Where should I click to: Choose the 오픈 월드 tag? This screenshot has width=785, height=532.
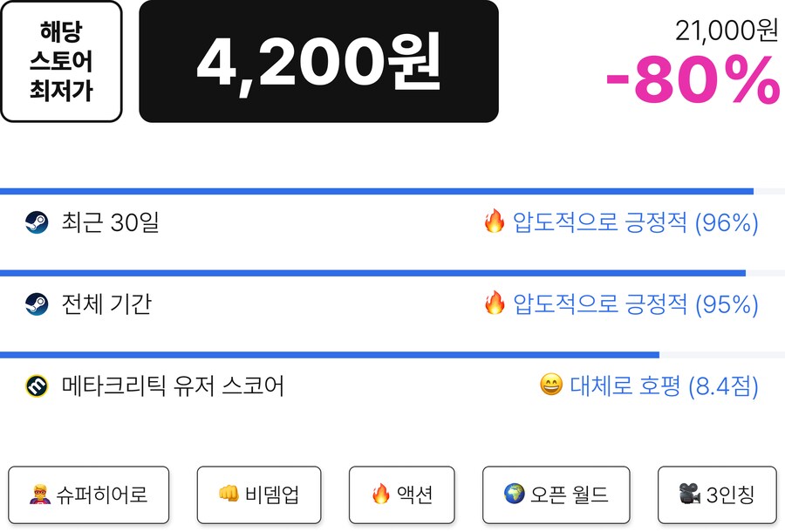pos(556,494)
